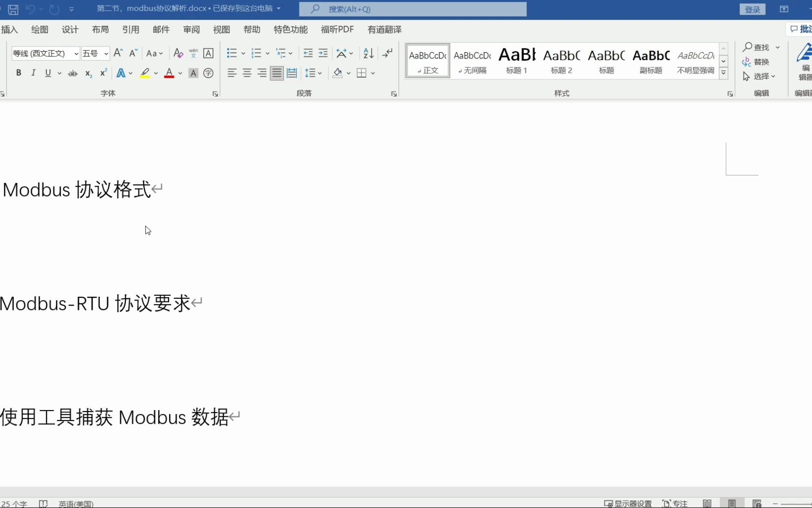
Task: Apply the red font color
Action: point(169,73)
